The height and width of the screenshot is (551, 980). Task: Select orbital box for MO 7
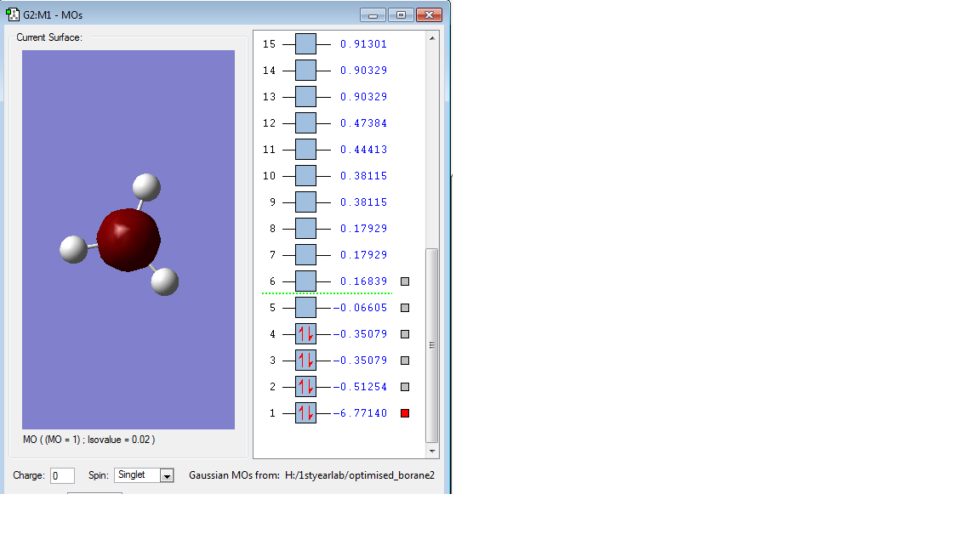pyautogui.click(x=305, y=254)
